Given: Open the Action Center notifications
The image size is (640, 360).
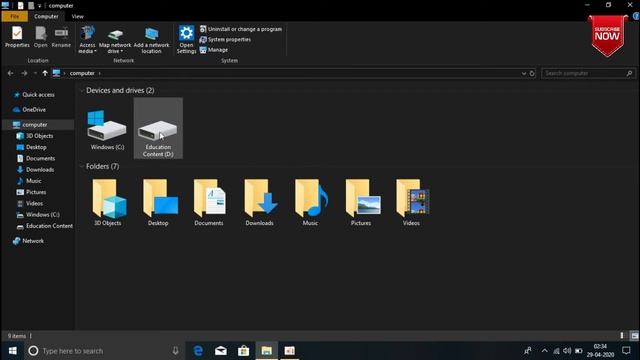Looking at the screenshot, I should coord(627,351).
